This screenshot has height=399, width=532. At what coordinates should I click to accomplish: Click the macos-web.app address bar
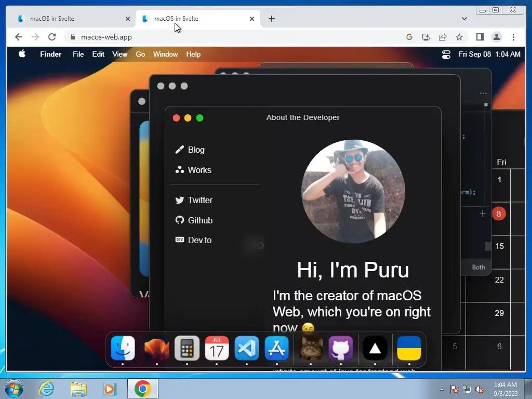(x=234, y=37)
